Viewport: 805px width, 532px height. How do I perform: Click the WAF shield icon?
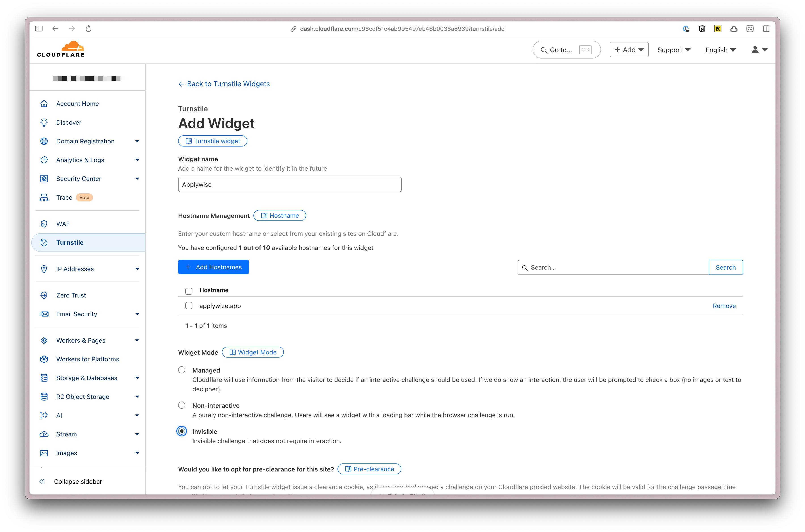(x=44, y=224)
